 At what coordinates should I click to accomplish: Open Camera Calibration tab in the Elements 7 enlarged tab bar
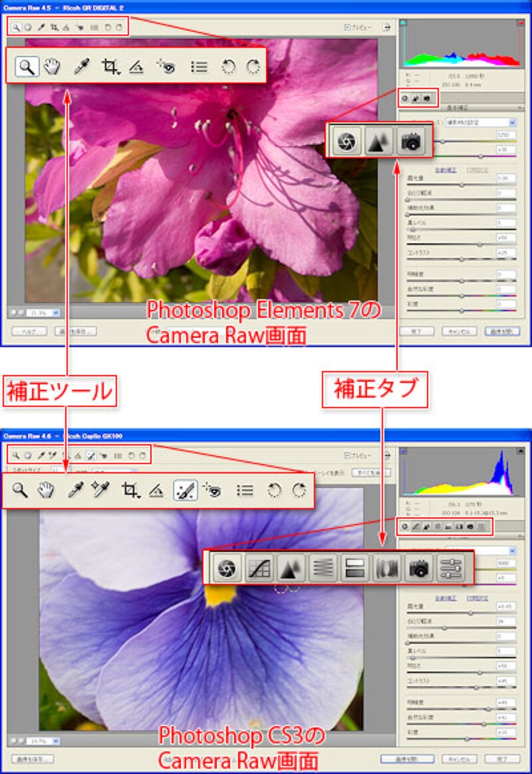point(411,141)
